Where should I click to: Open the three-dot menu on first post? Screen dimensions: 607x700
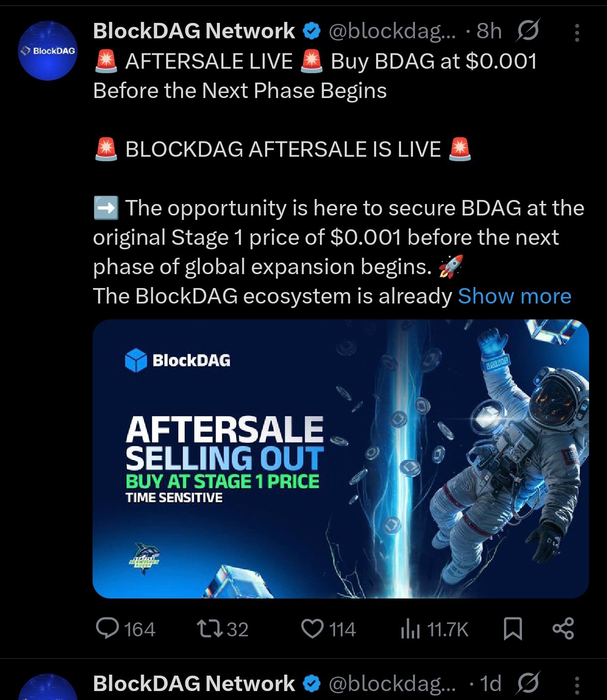coord(577,33)
